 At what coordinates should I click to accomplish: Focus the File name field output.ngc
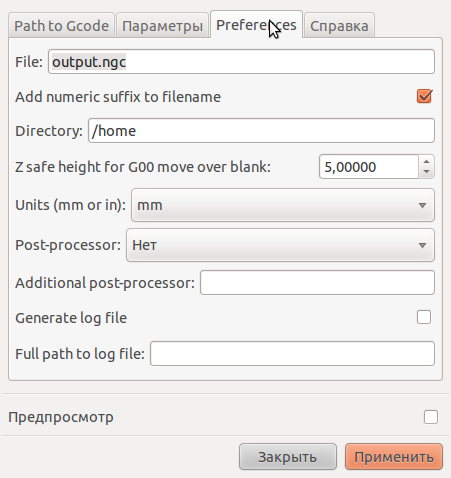(x=241, y=62)
